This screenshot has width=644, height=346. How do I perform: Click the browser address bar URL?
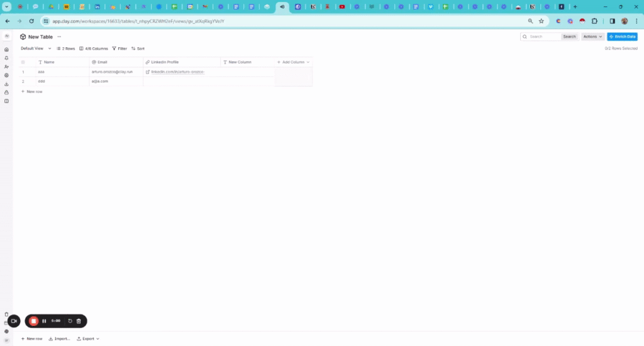[138, 21]
